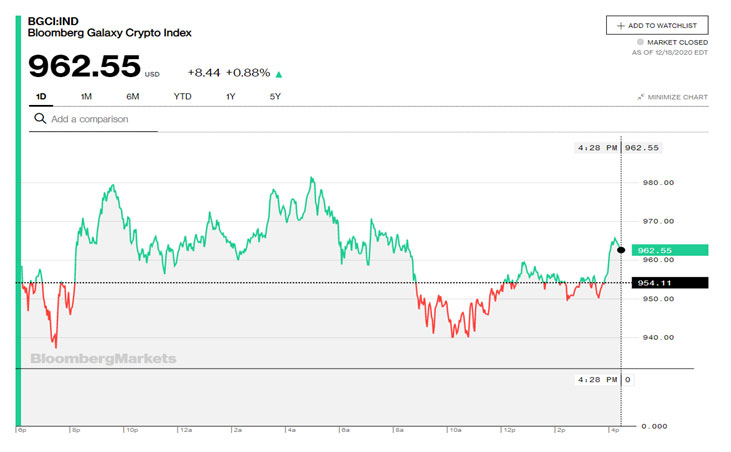Click the 970.00 axis label
This screenshot has width=731, height=452.
(x=658, y=221)
